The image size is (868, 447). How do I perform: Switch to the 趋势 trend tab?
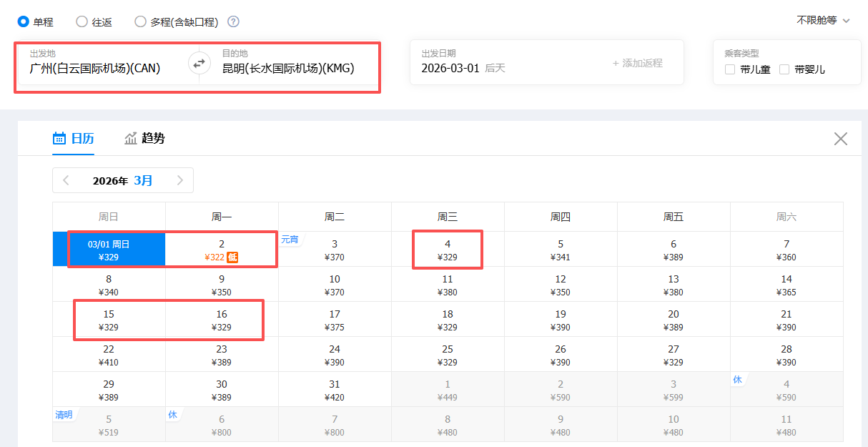(144, 139)
